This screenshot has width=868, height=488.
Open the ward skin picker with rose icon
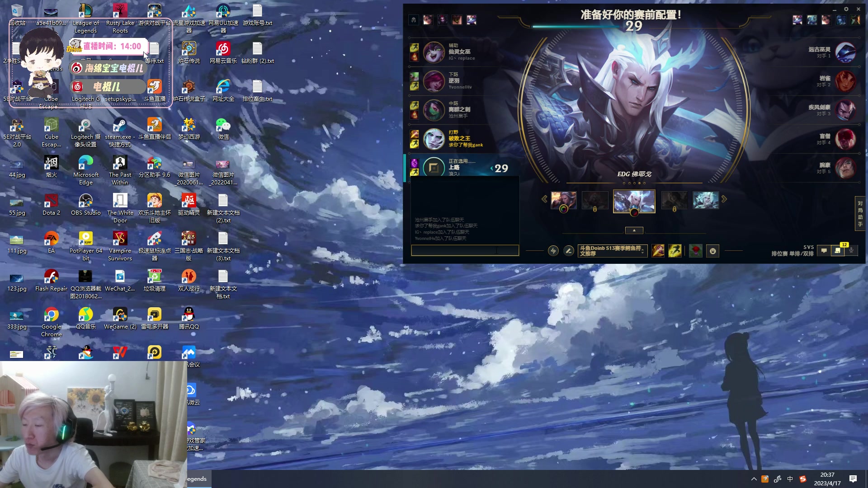tap(695, 251)
